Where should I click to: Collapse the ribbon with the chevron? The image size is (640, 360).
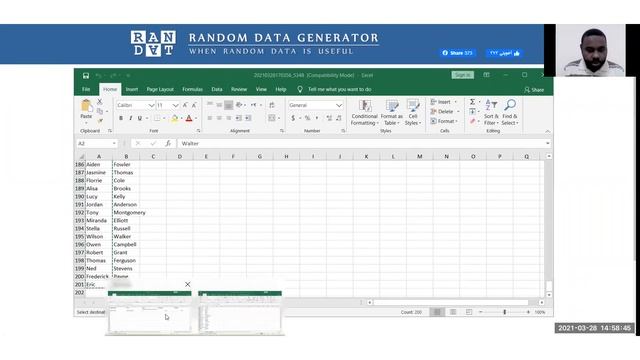click(548, 131)
